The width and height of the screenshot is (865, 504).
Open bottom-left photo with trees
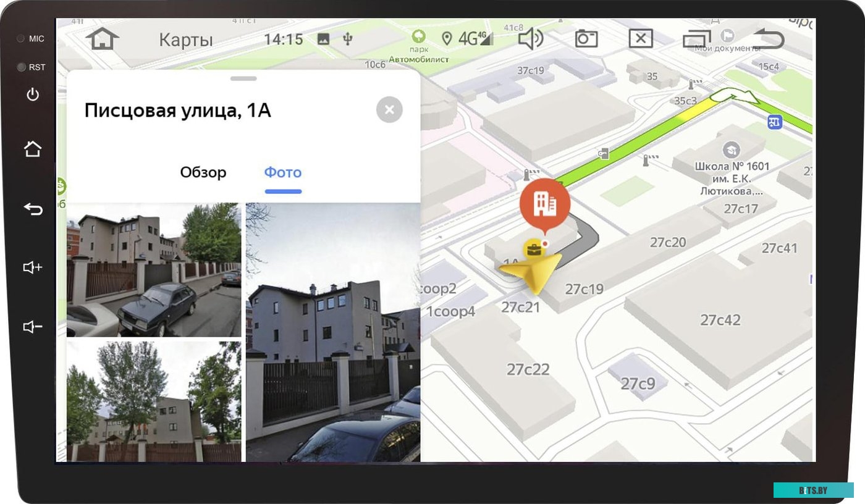pos(154,401)
